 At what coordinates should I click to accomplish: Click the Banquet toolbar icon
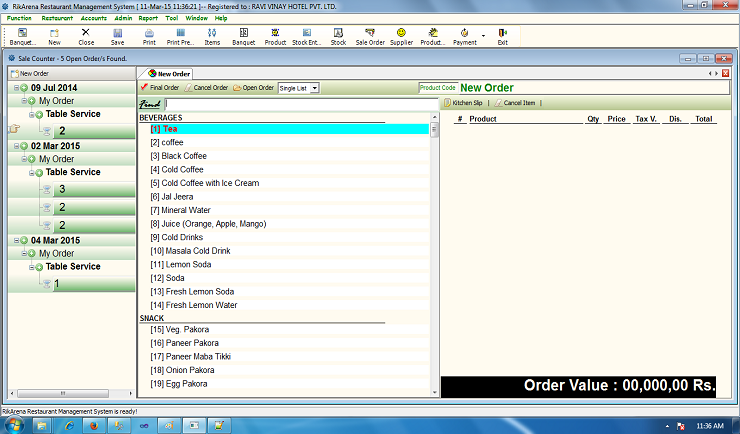[243, 36]
